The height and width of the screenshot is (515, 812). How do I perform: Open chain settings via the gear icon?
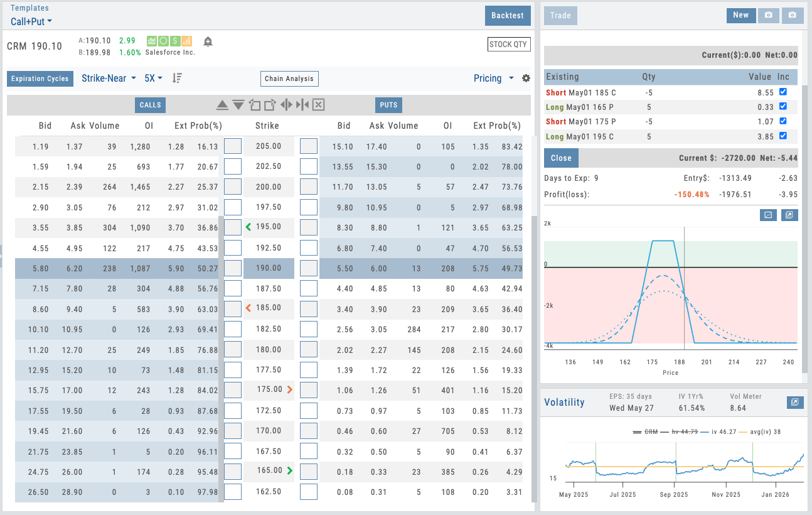click(x=526, y=79)
